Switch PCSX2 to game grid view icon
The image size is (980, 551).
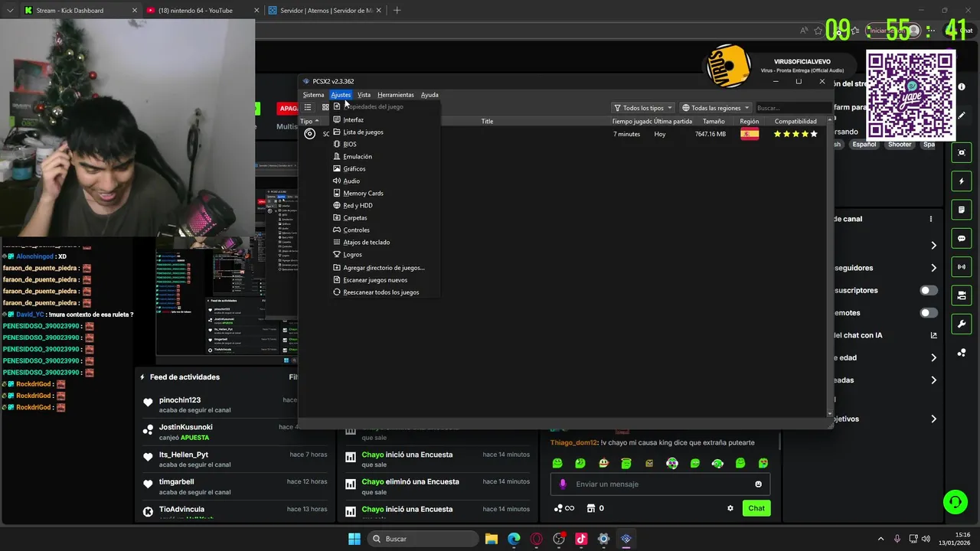pyautogui.click(x=325, y=107)
